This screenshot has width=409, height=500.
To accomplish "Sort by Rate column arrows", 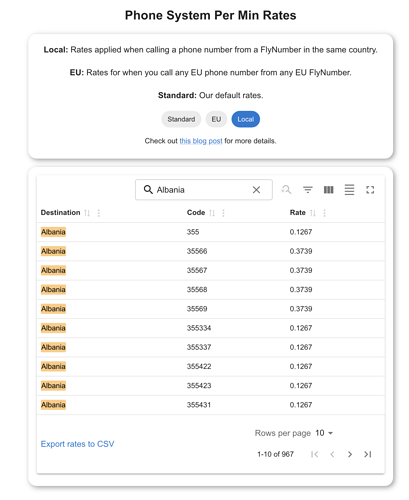I will point(313,213).
